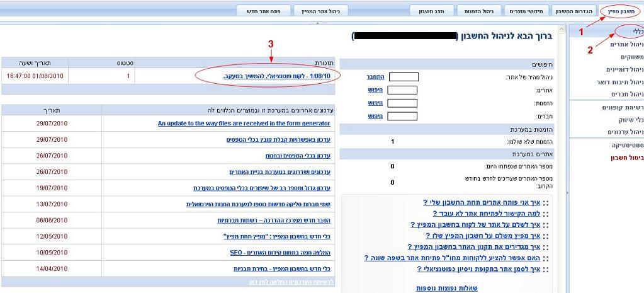Select 'ניהול דומיינים' in the sidebar
Image resolution: width=644 pixels, height=293 pixels.
(624, 69)
